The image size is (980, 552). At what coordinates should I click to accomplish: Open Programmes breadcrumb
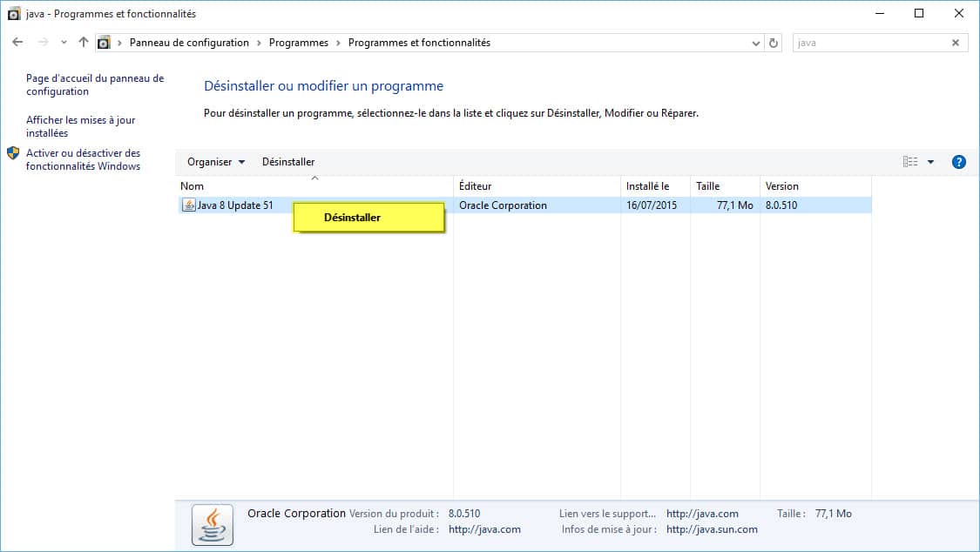[x=298, y=43]
